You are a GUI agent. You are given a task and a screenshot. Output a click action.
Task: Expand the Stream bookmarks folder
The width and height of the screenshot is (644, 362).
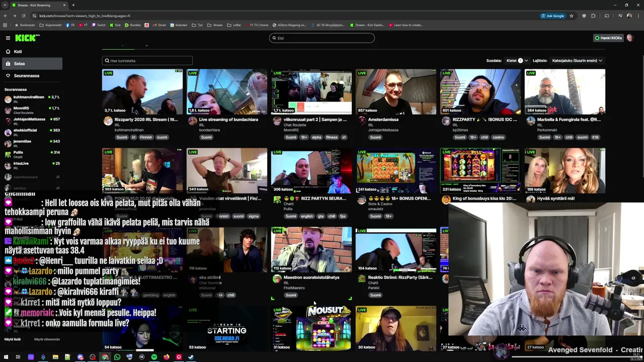click(215, 25)
